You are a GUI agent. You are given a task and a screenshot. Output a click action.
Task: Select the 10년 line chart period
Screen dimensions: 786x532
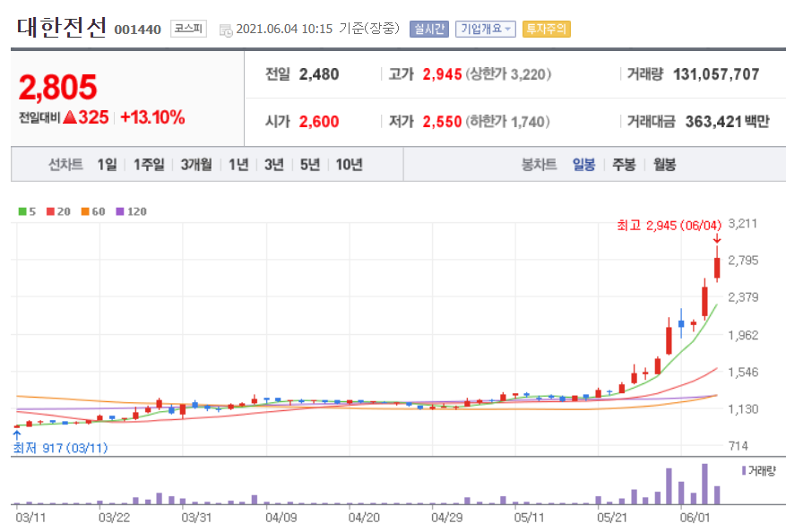[349, 164]
